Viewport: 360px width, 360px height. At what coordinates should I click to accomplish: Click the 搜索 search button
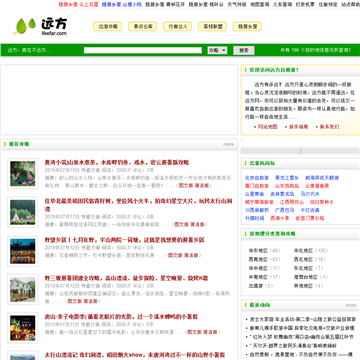coord(244,50)
